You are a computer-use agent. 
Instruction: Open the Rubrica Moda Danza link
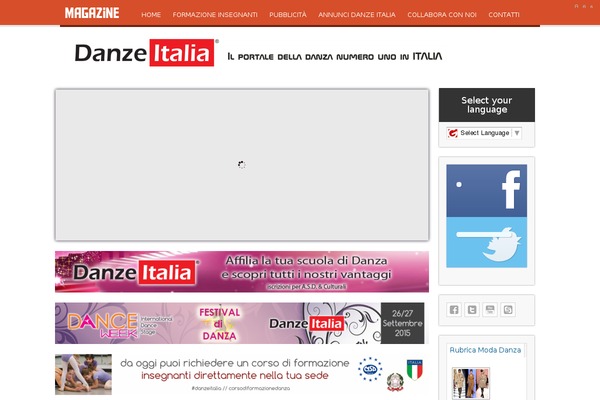pyautogui.click(x=485, y=350)
